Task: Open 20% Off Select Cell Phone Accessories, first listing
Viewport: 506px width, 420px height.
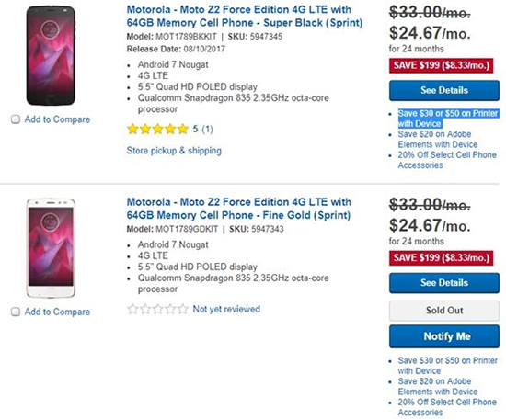Action: pyautogui.click(x=447, y=160)
